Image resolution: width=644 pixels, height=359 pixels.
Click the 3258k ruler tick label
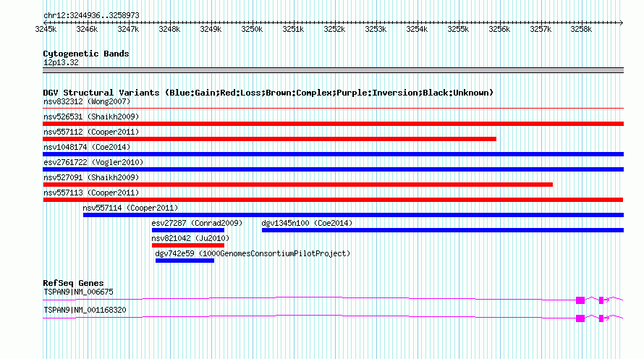pos(581,29)
